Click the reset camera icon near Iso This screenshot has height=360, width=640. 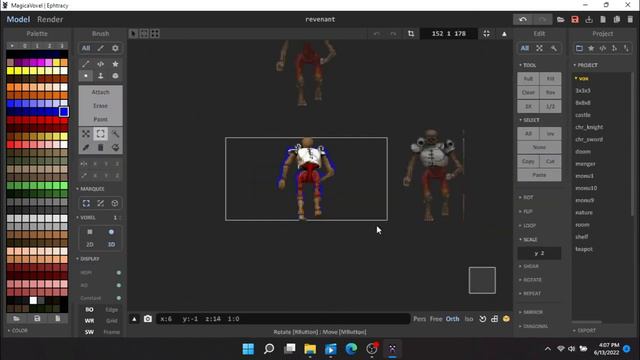[482, 319]
